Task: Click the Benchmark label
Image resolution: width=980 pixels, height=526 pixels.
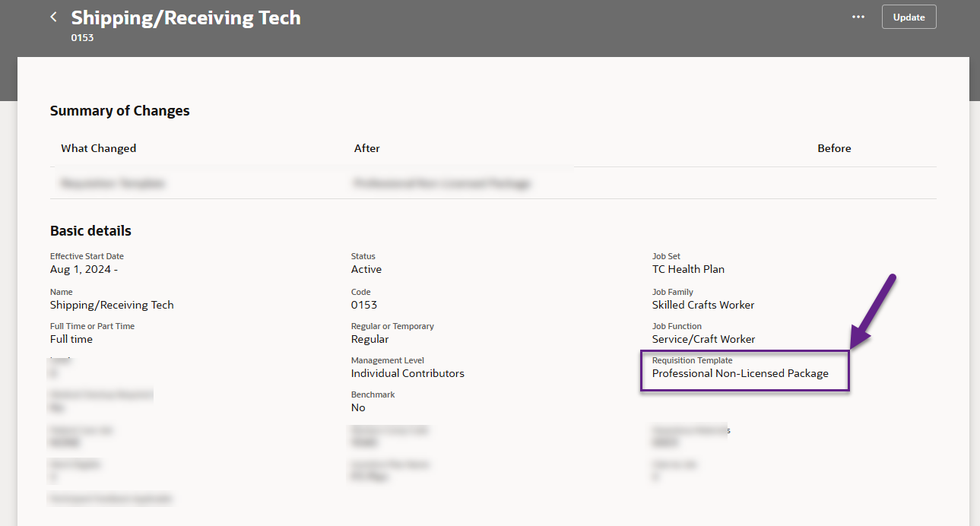Action: coord(373,394)
